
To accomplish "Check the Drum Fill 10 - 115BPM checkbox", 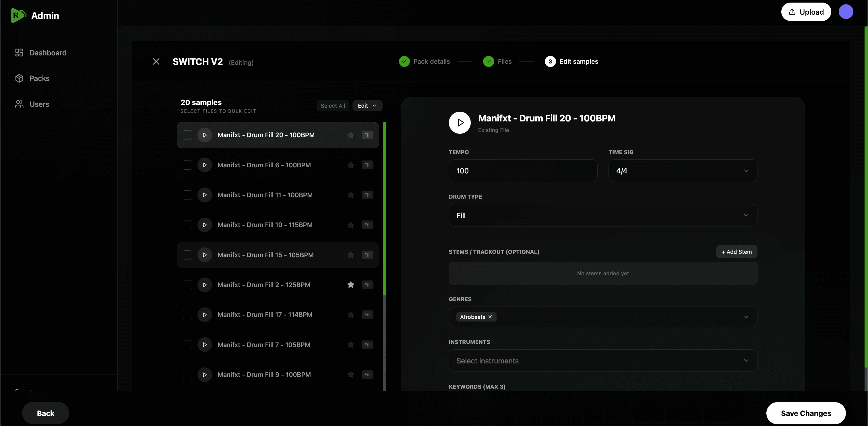I will click(187, 225).
